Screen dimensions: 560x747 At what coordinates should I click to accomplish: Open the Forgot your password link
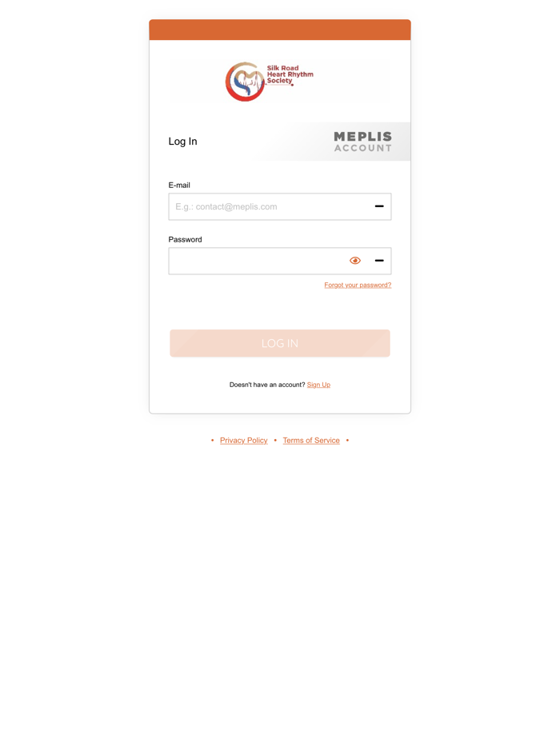tap(358, 285)
